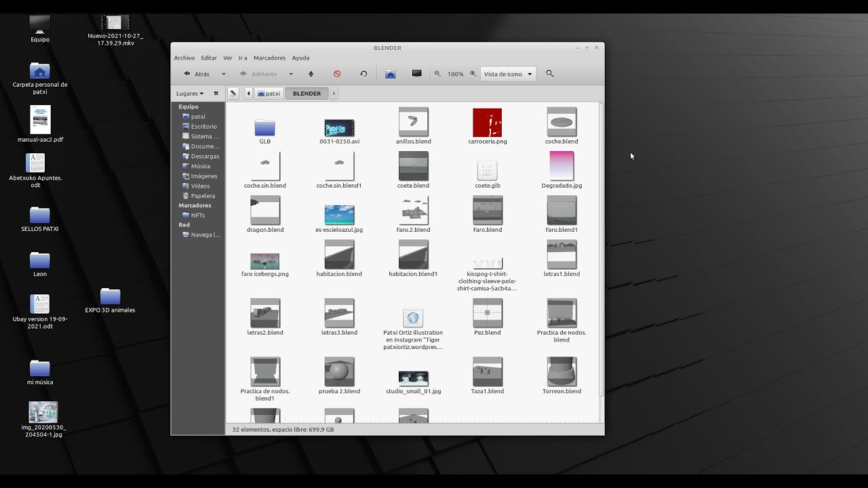Click the Adelante forward button
The height and width of the screenshot is (488, 868).
click(x=258, y=74)
